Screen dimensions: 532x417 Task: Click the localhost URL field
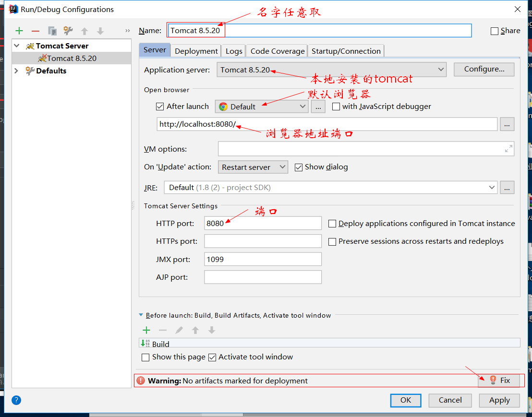click(326, 124)
